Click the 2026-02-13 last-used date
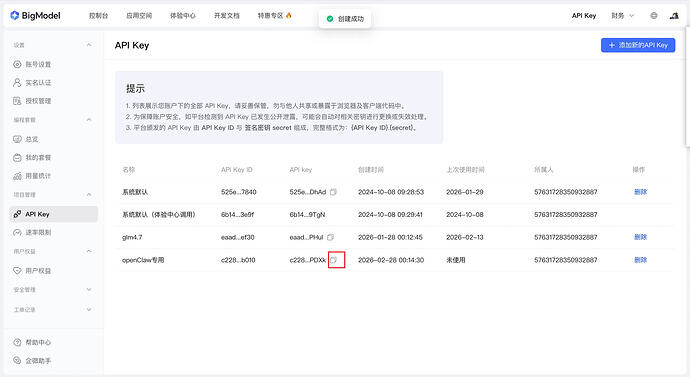 [x=465, y=237]
